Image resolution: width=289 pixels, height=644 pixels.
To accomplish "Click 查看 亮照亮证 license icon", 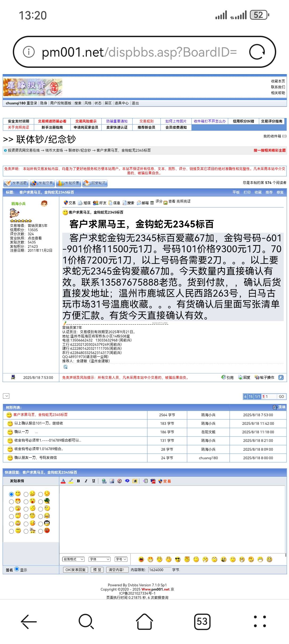I will 177,202.
